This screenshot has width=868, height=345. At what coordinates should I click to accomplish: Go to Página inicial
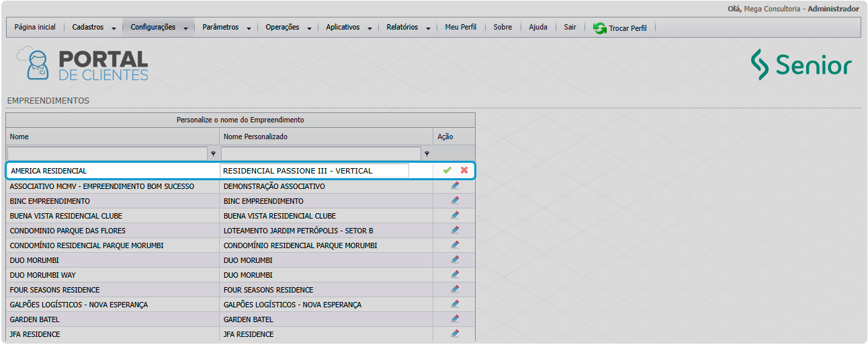pyautogui.click(x=35, y=28)
